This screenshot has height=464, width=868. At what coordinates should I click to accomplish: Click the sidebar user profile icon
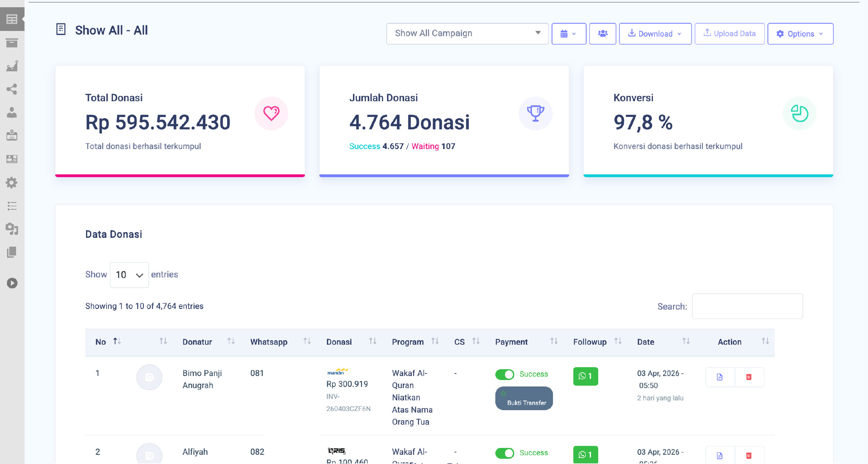(12, 112)
